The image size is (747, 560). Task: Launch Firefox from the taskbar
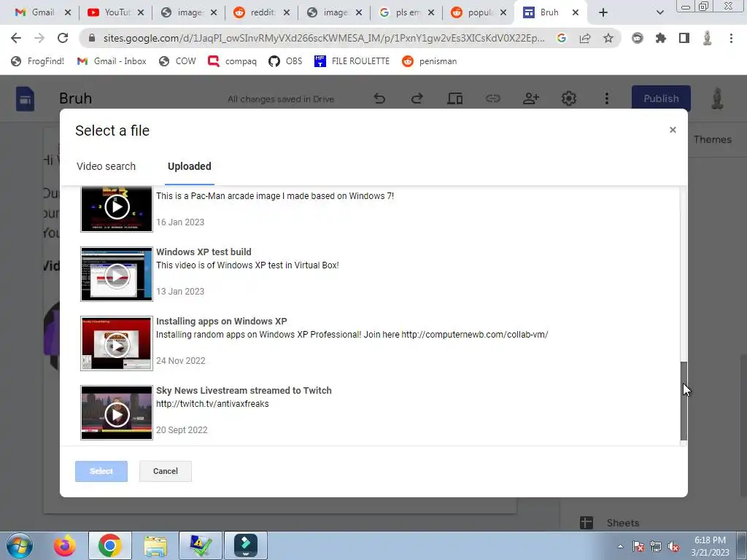tap(64, 545)
